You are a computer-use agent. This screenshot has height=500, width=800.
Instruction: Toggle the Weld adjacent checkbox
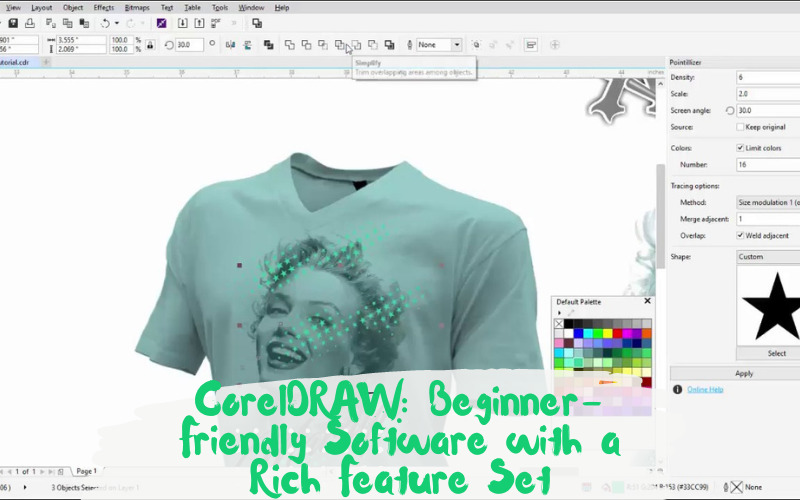tap(740, 235)
